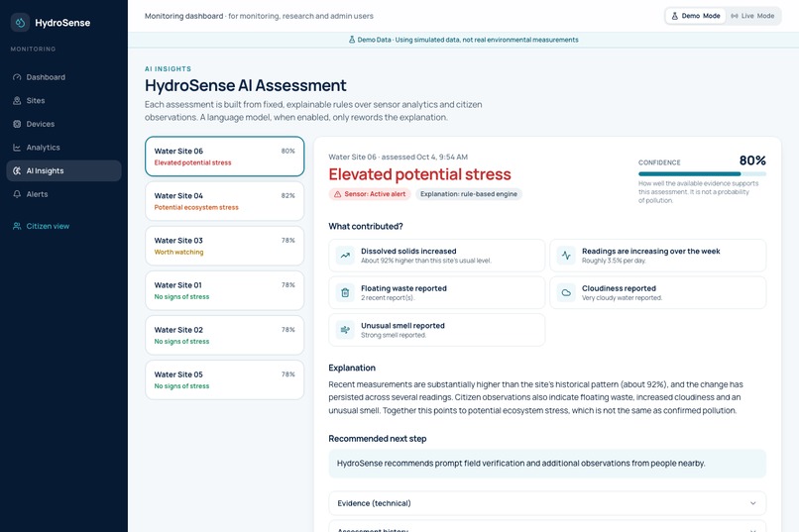Viewport: 799px width, 532px height.
Task: Switch to Demo Mode
Action: point(696,16)
